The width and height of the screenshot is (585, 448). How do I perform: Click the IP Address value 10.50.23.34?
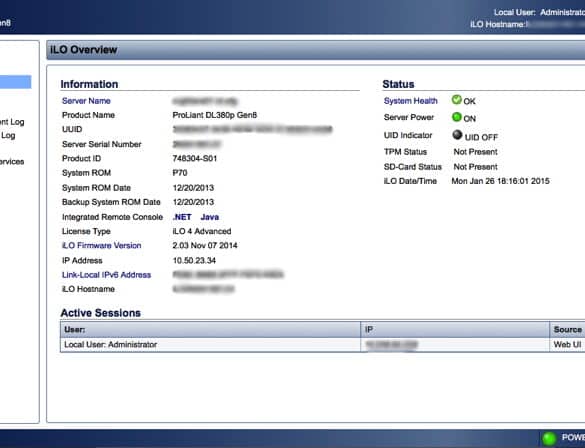[194, 260]
